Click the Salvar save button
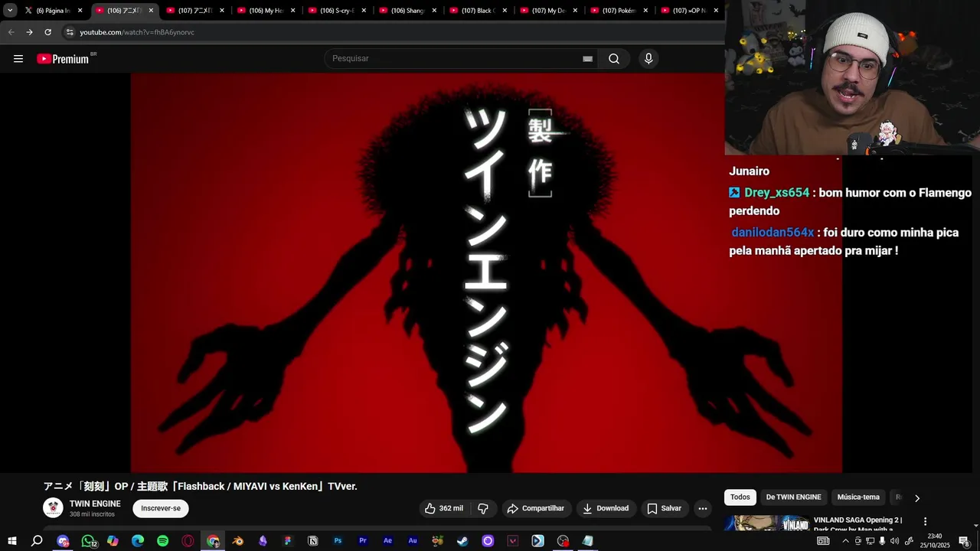 tap(664, 508)
